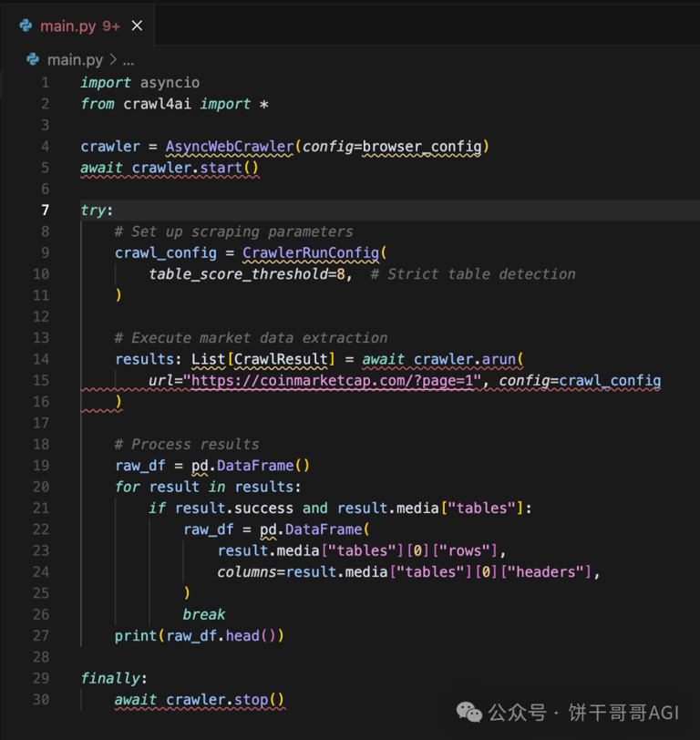This screenshot has width=700, height=740.
Task: Click the breadcrumb chevron separator after main.py
Action: (112, 59)
